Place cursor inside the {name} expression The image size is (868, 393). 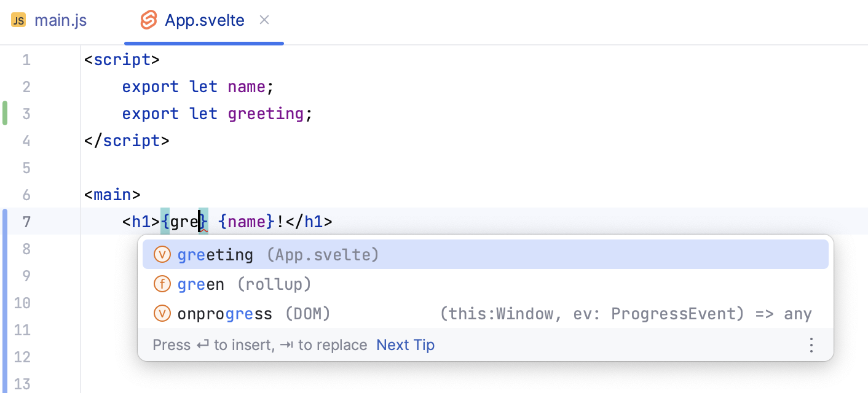point(247,222)
